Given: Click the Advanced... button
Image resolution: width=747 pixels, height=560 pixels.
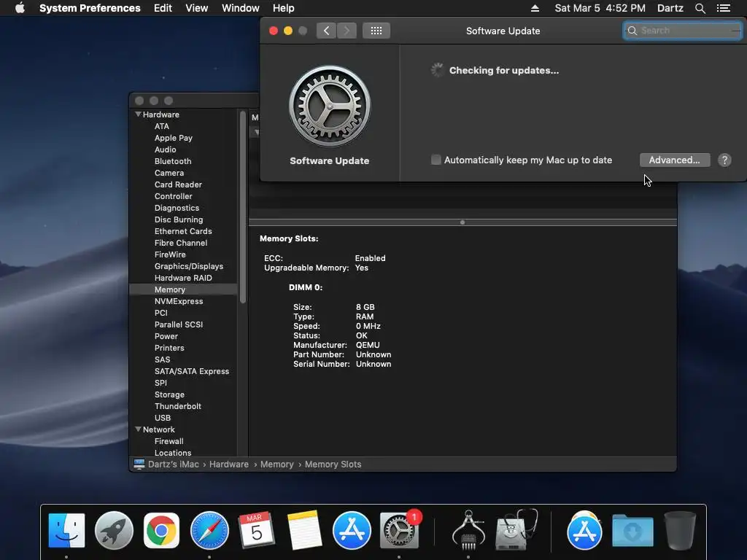Looking at the screenshot, I should tap(675, 160).
